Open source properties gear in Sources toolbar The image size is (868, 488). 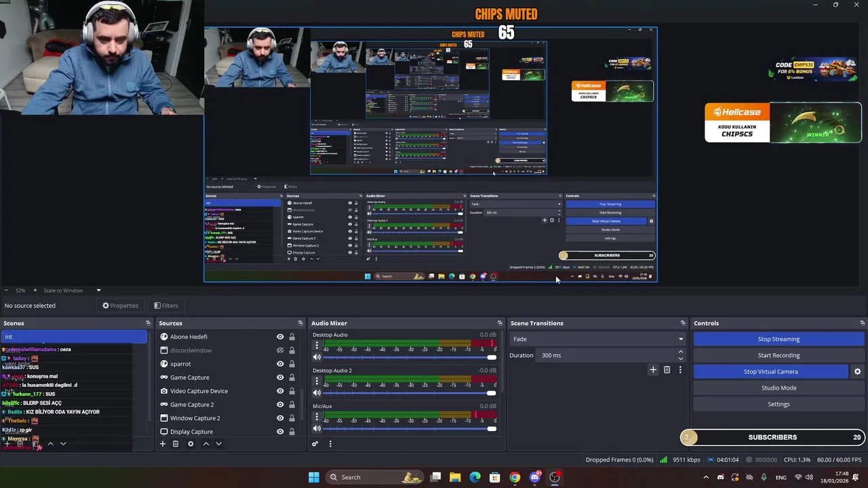tap(191, 444)
